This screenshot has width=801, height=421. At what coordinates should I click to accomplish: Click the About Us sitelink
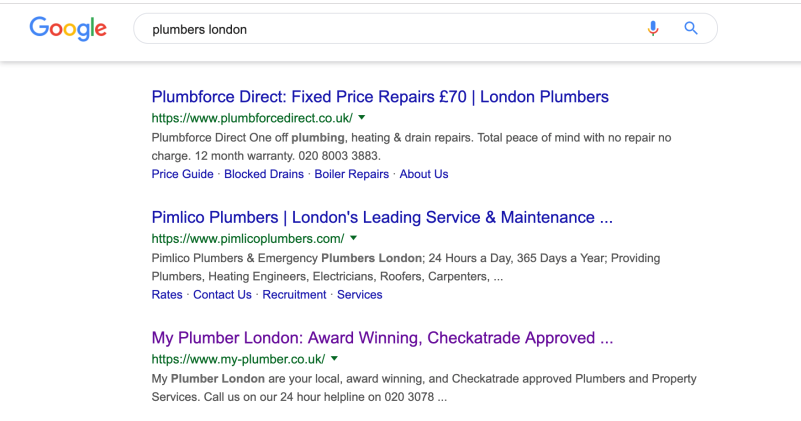coord(424,174)
